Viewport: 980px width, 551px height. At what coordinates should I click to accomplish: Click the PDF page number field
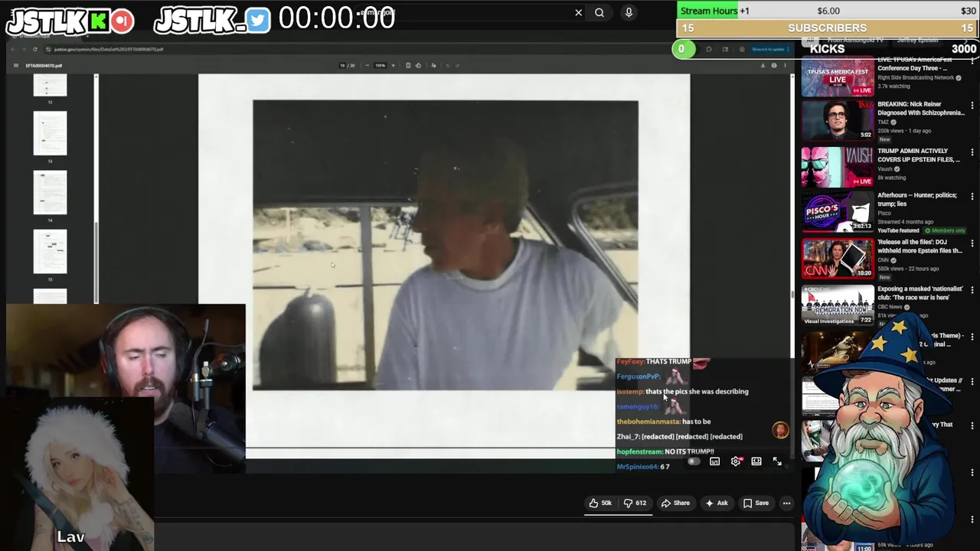tap(343, 66)
